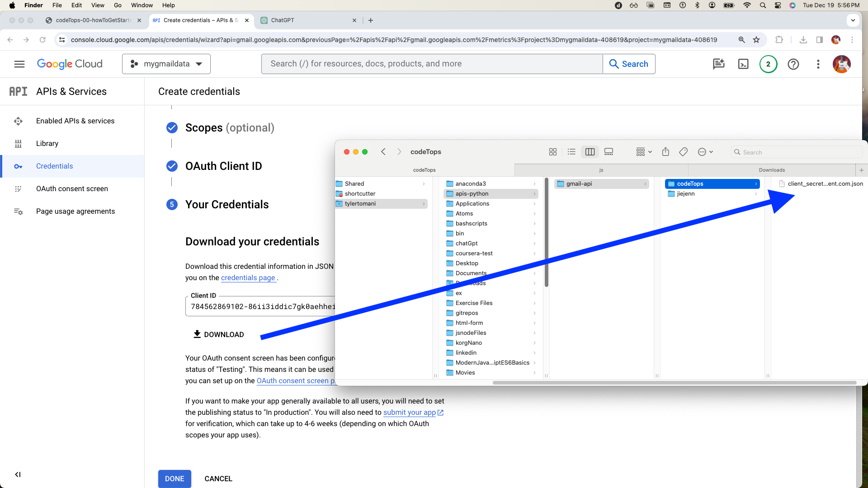868x488 pixels.
Task: Open the OAuth consent screen nav item
Action: tap(72, 189)
